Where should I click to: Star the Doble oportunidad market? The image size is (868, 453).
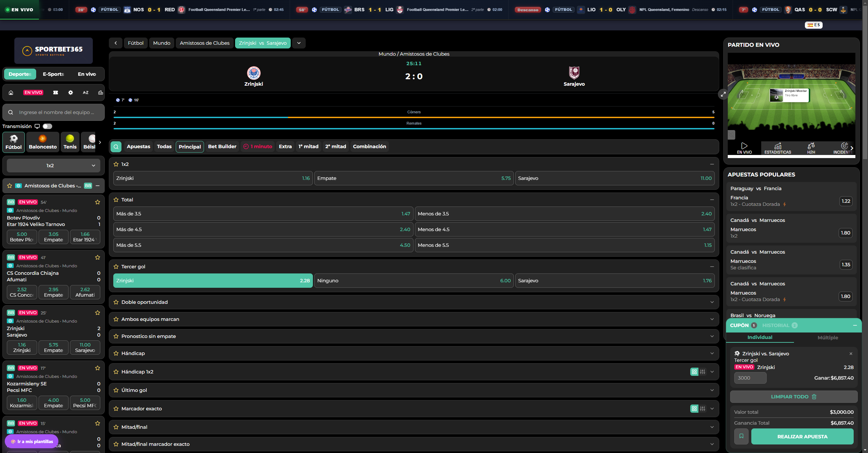[x=116, y=302]
